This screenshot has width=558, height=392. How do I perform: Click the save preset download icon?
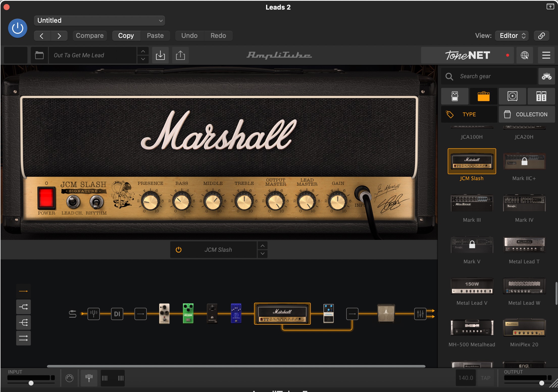click(x=160, y=55)
